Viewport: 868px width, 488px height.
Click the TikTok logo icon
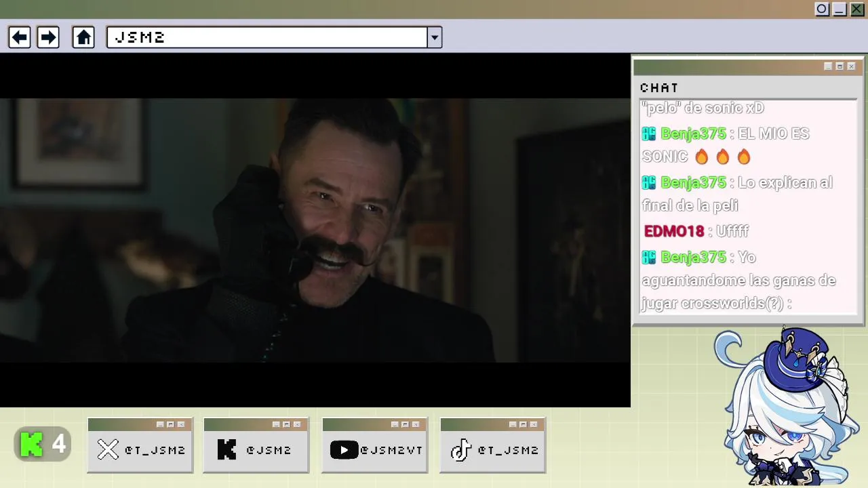(461, 449)
